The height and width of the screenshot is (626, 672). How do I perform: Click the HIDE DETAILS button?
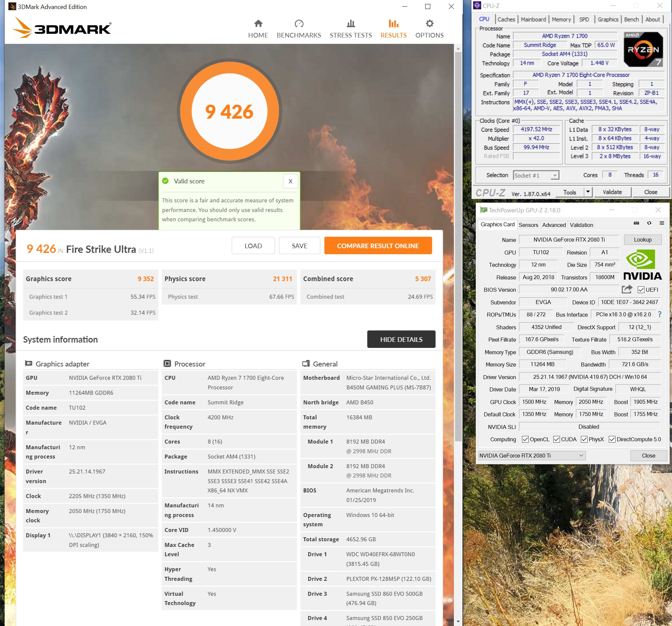click(401, 339)
